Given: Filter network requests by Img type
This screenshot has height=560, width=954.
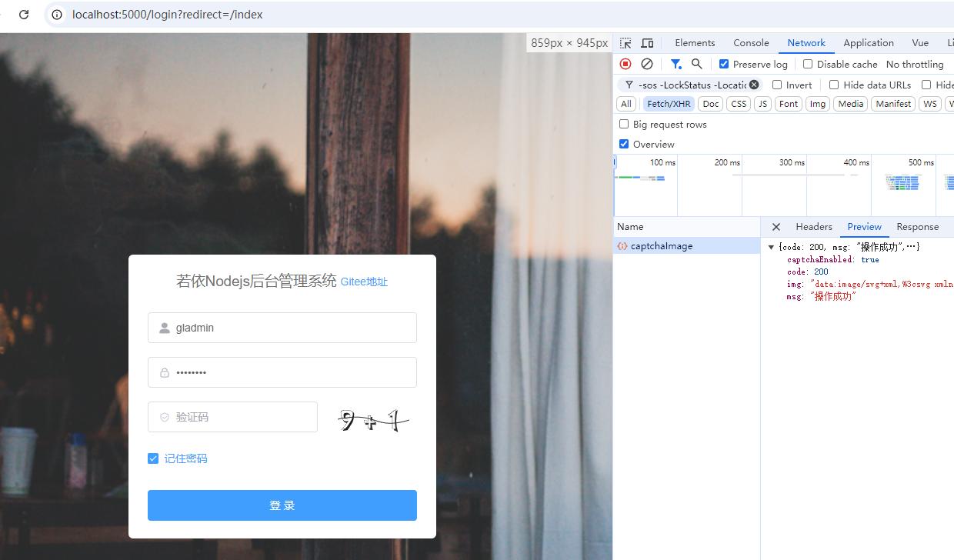Looking at the screenshot, I should pyautogui.click(x=817, y=103).
